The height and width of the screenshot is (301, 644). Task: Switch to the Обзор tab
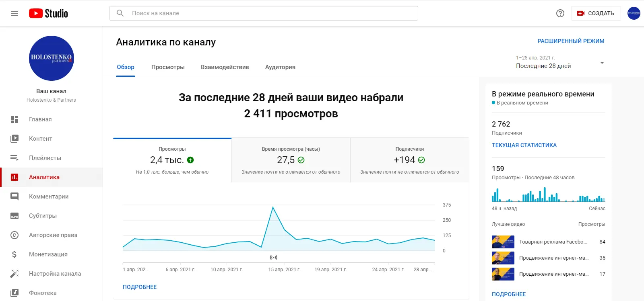coord(126,67)
